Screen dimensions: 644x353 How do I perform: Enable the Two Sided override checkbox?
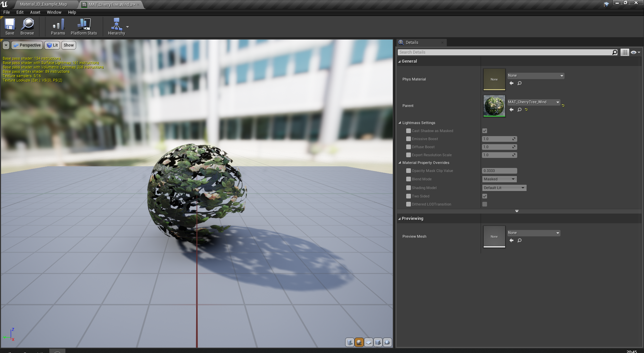coord(409,196)
